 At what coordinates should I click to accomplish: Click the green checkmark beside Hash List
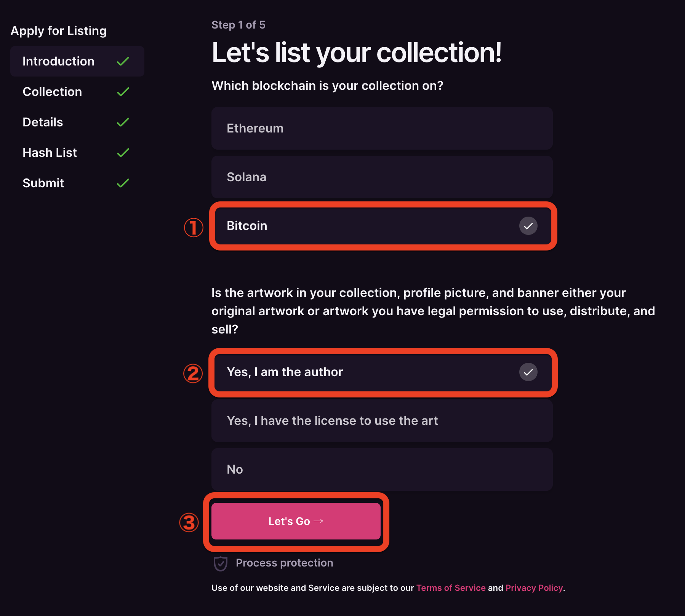pos(123,153)
